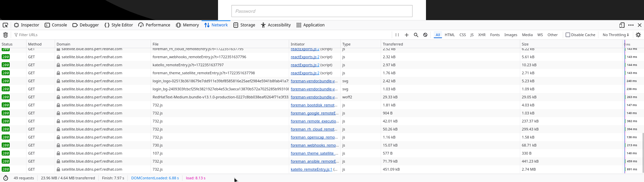
Task: Open the network settings gear
Action: (638, 35)
